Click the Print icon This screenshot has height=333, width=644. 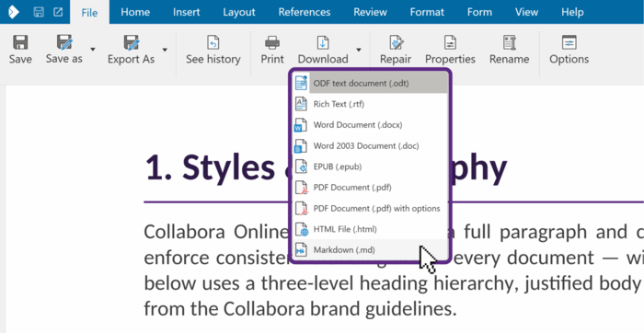click(272, 42)
